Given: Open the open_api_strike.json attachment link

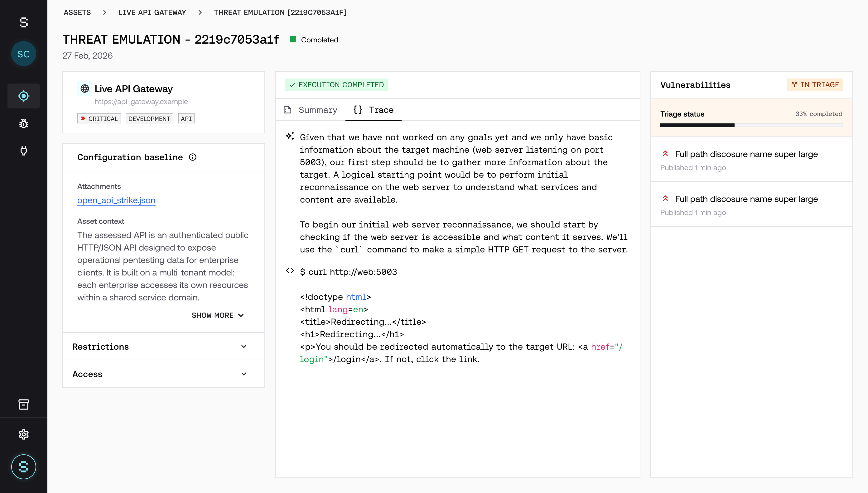Looking at the screenshot, I should pos(116,200).
